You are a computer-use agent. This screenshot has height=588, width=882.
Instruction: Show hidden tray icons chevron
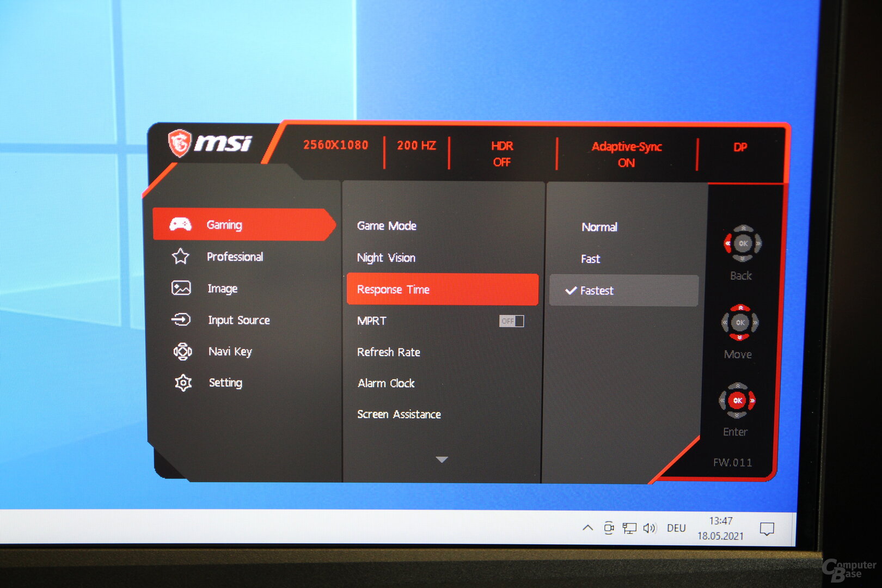(587, 528)
